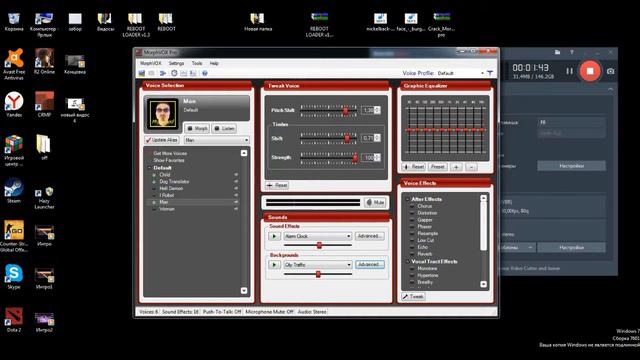Click the Pitch Shift slider handle

(x=345, y=110)
